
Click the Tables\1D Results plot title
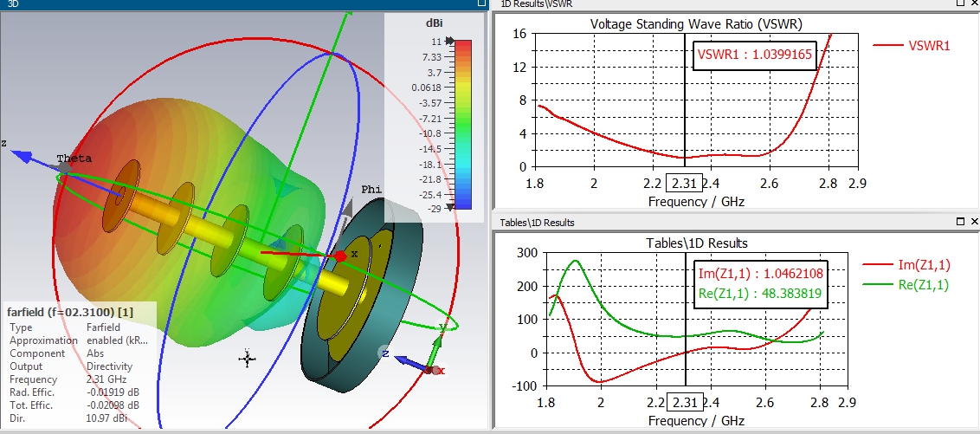(x=696, y=243)
